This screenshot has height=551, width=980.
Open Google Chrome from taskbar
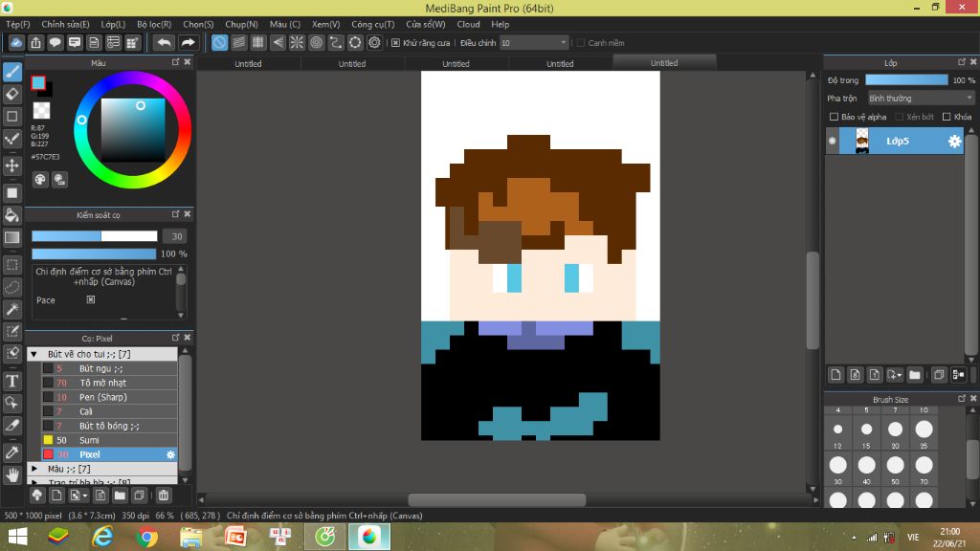(146, 537)
